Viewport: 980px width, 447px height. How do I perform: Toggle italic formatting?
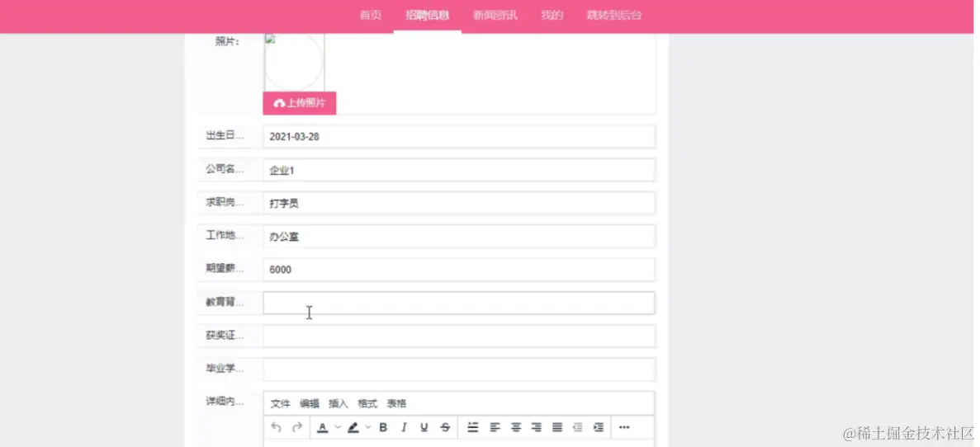pos(404,428)
